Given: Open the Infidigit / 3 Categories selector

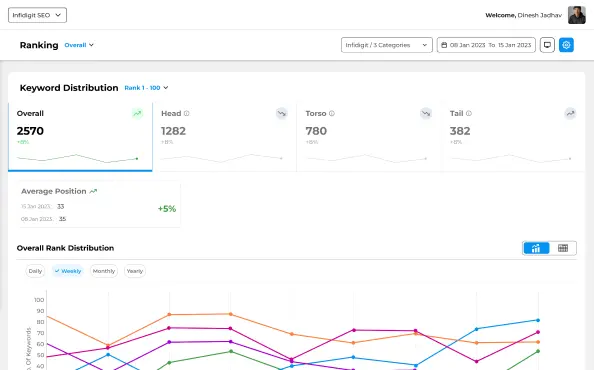Looking at the screenshot, I should pyautogui.click(x=386, y=45).
